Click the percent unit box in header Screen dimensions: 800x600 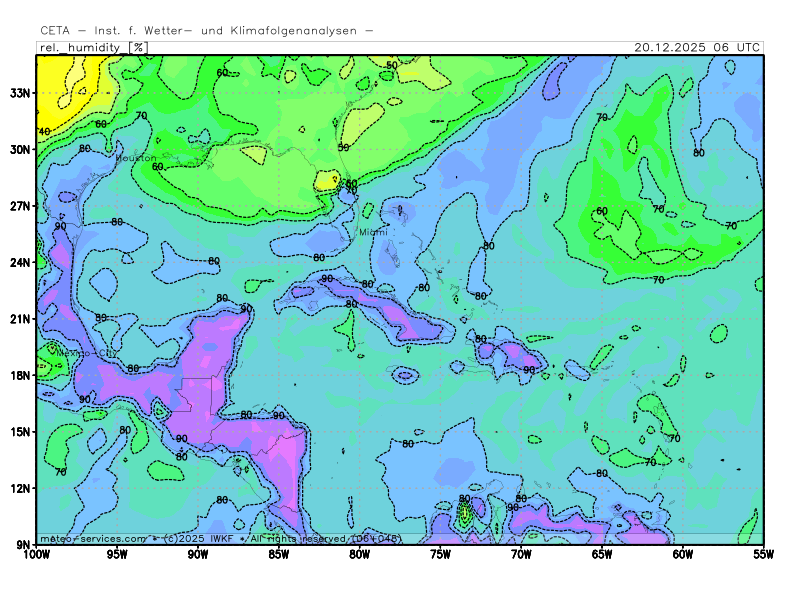click(x=139, y=47)
